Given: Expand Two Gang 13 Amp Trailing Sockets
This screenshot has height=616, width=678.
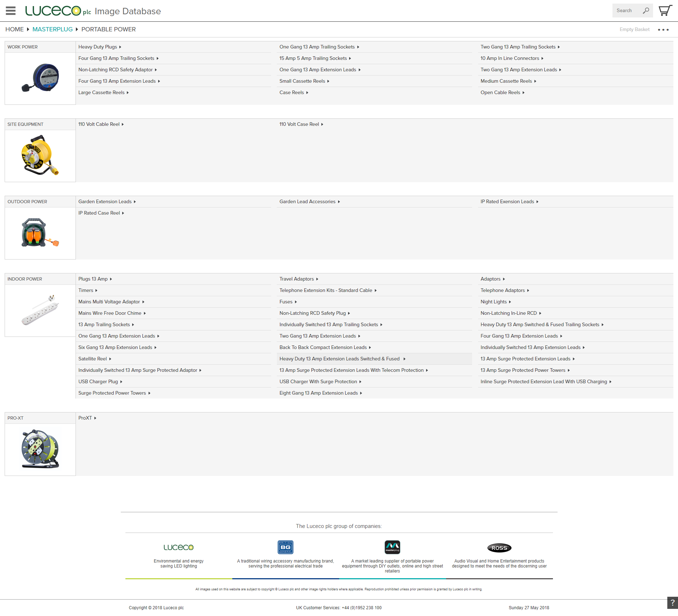Looking at the screenshot, I should (x=520, y=47).
